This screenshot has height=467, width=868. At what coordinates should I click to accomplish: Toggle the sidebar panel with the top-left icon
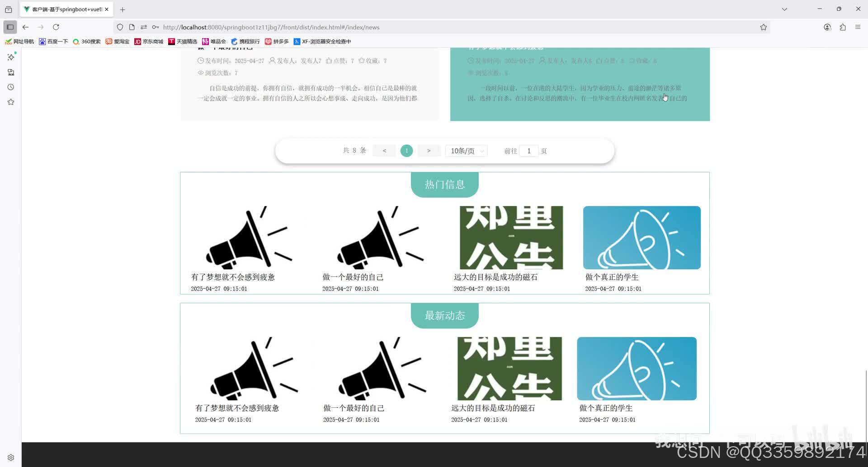click(9, 27)
